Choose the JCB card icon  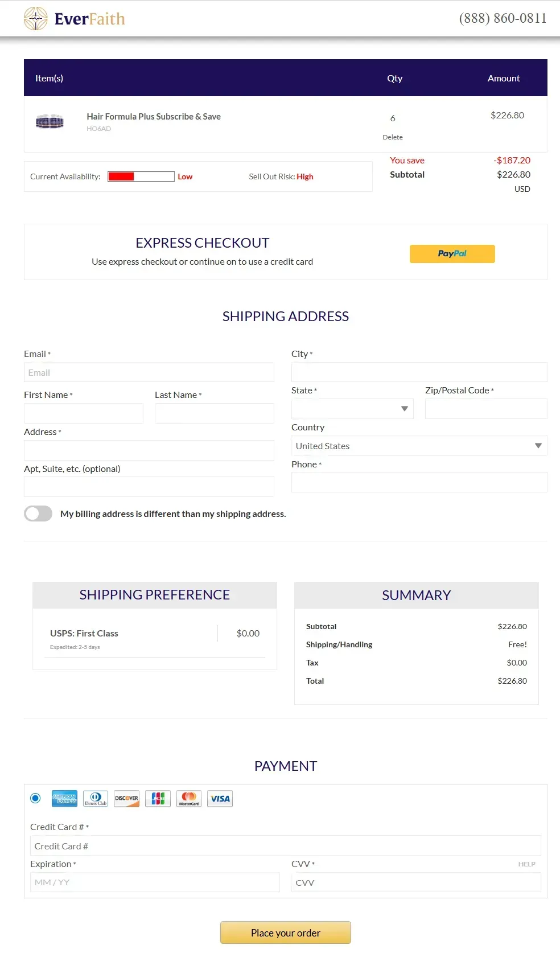tap(158, 799)
